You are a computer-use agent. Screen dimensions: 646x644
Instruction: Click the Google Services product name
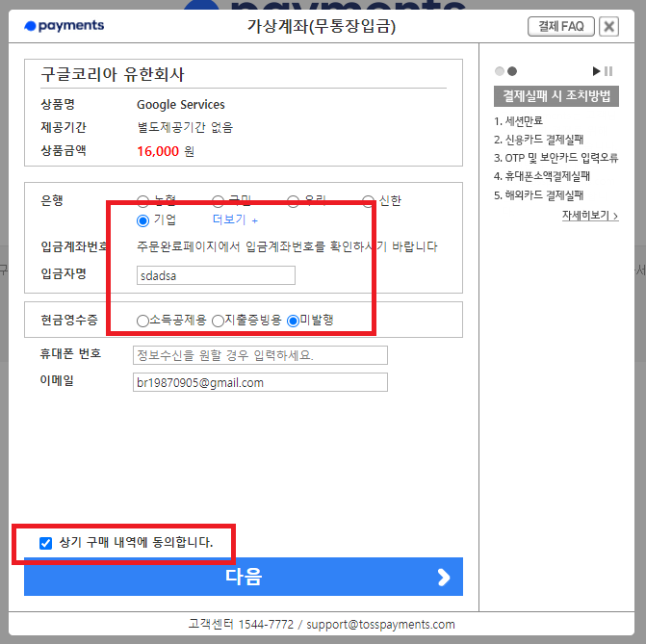pos(181,105)
